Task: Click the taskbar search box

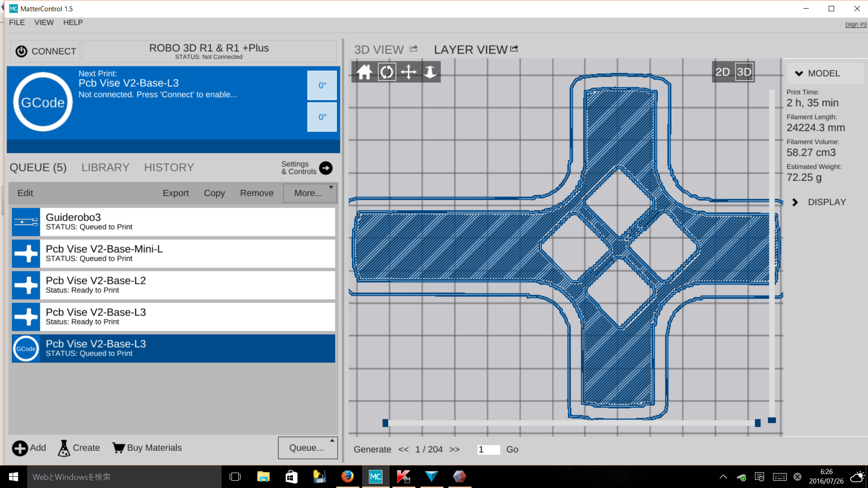Action: coord(124,477)
